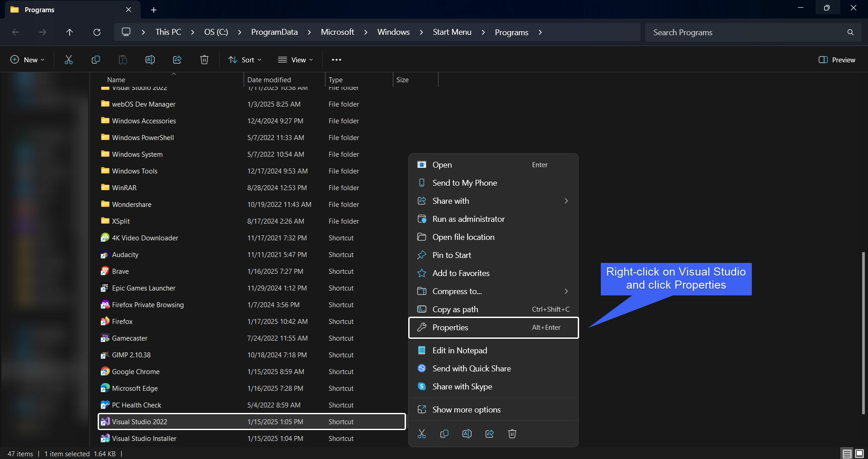868x459 pixels.
Task: Click the Cut icon in the toolbar
Action: click(69, 60)
